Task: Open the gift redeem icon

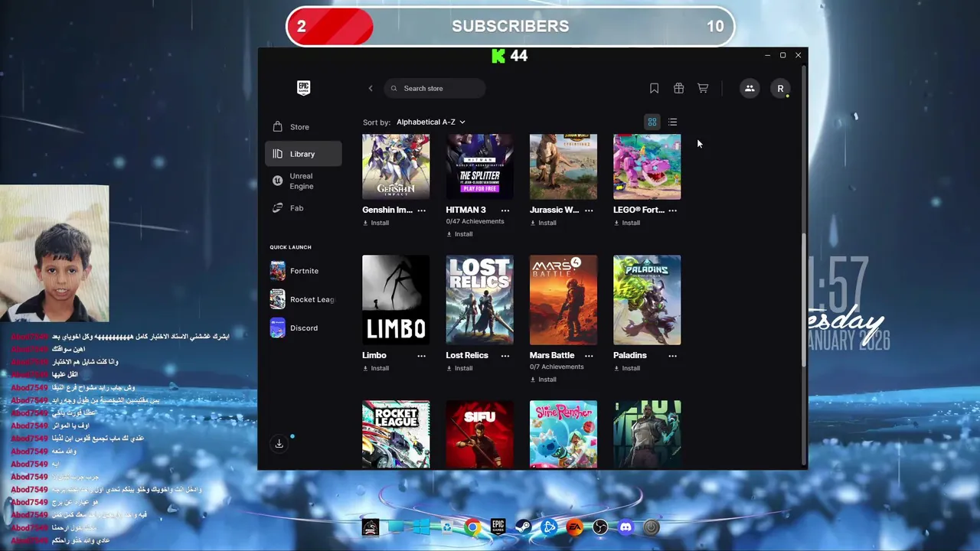Action: click(678, 88)
